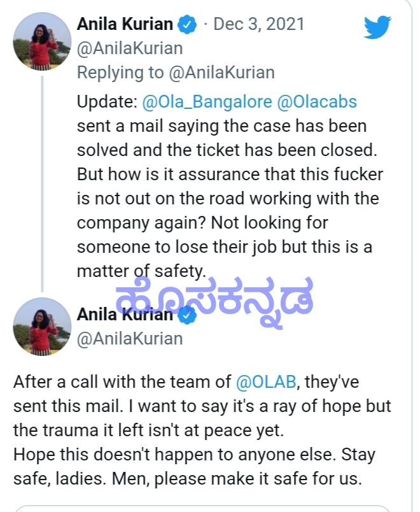The image size is (420, 512).
Task: Select the @AnilaKurian handle under the top name
Action: pyautogui.click(x=130, y=48)
